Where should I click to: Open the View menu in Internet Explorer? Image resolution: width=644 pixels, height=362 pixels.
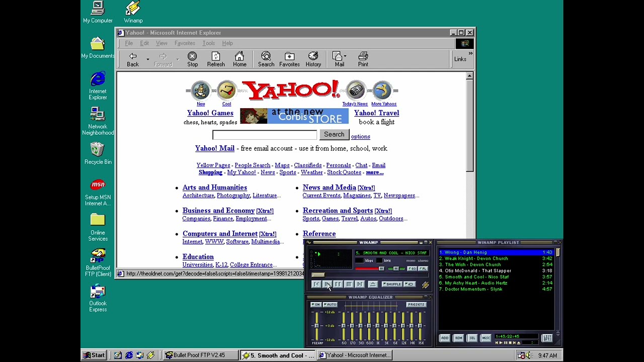pyautogui.click(x=162, y=43)
